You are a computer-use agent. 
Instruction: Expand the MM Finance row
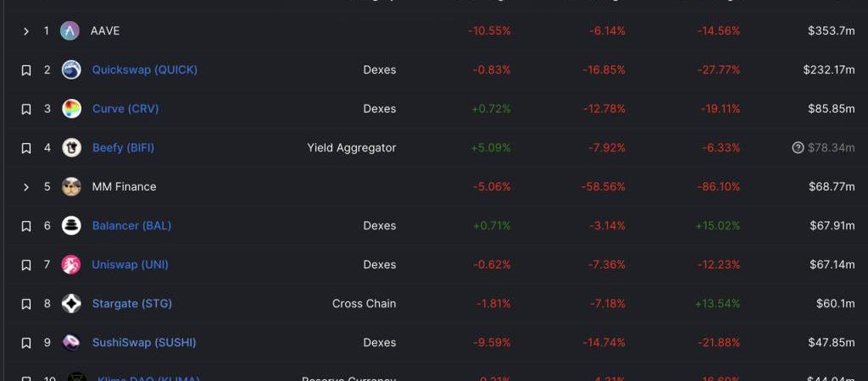pos(26,187)
